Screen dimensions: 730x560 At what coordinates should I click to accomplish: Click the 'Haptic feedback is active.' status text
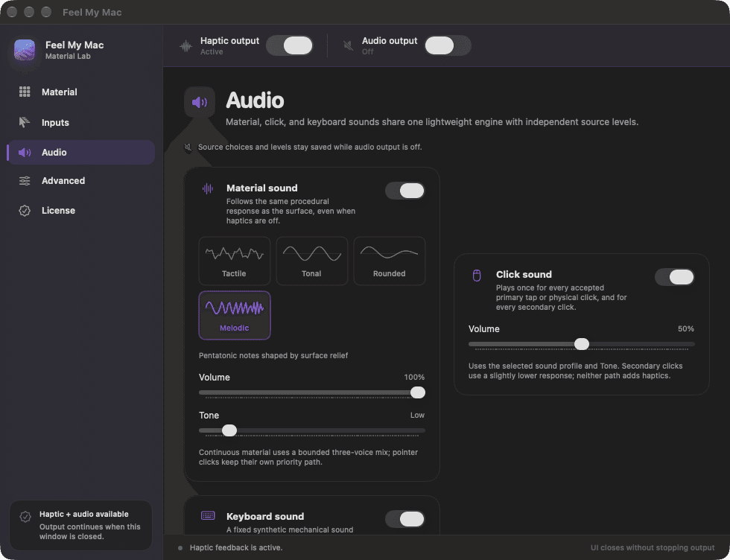pyautogui.click(x=236, y=548)
